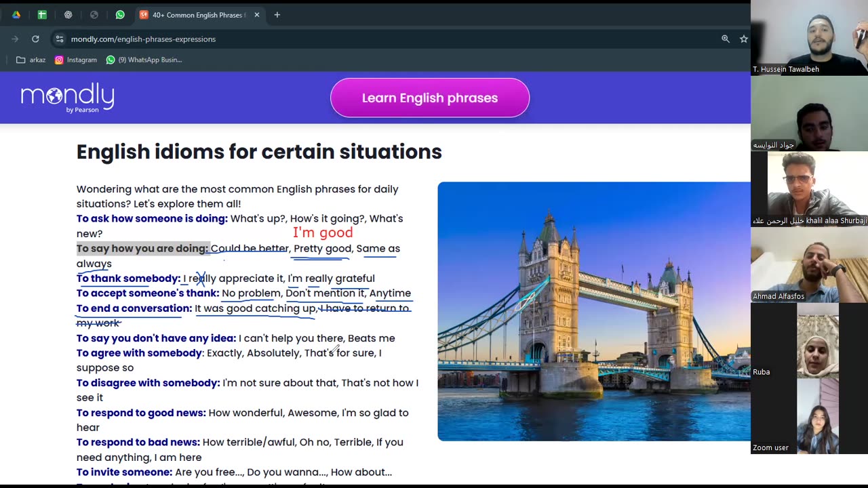Click the label To say you don't have any idea:
This screenshot has height=488, width=868.
coord(156,338)
